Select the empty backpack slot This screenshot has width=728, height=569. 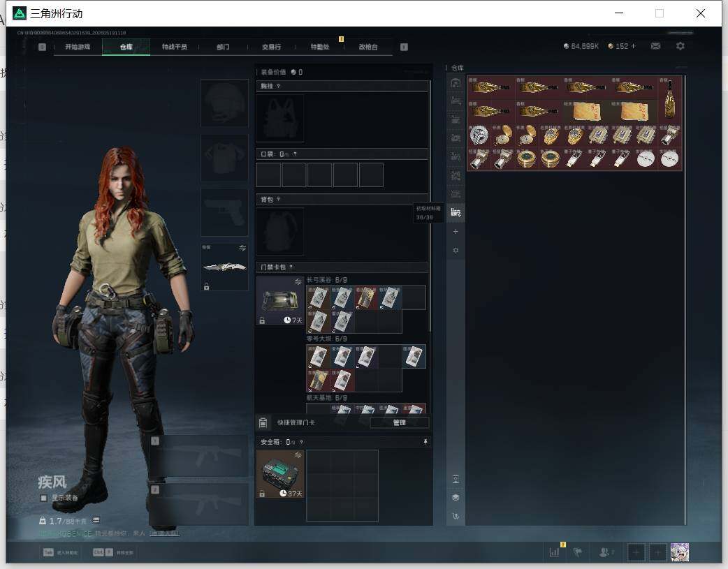pyautogui.click(x=280, y=231)
